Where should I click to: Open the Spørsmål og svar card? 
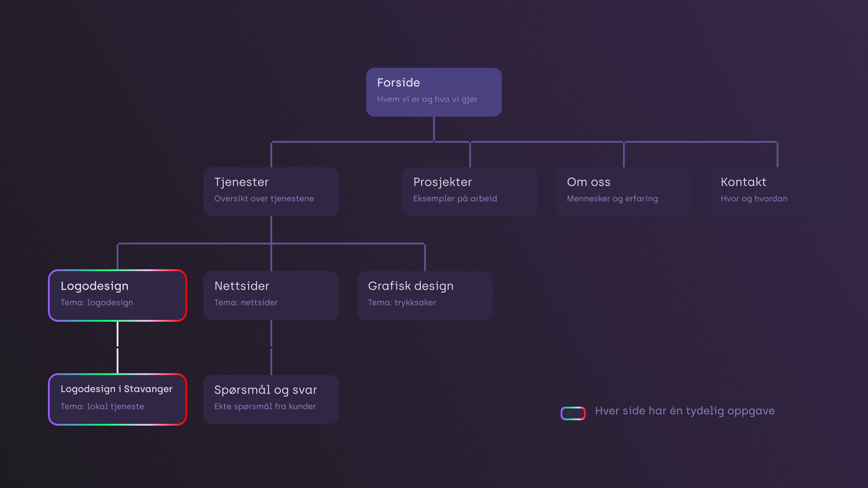click(x=271, y=399)
